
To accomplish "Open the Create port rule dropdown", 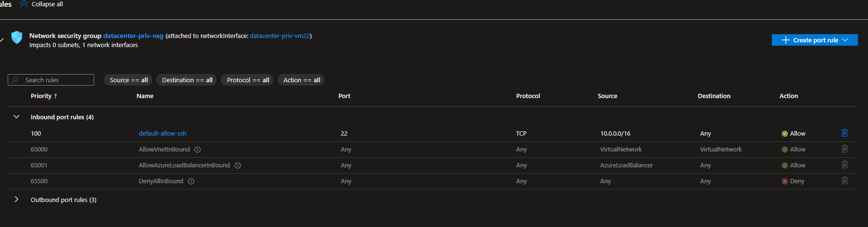I will coord(815,40).
